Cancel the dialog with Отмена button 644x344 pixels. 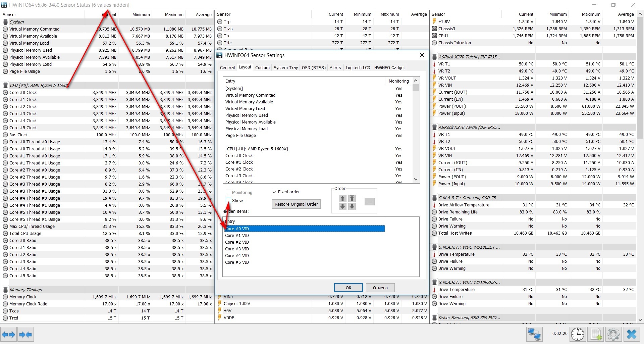tap(380, 288)
